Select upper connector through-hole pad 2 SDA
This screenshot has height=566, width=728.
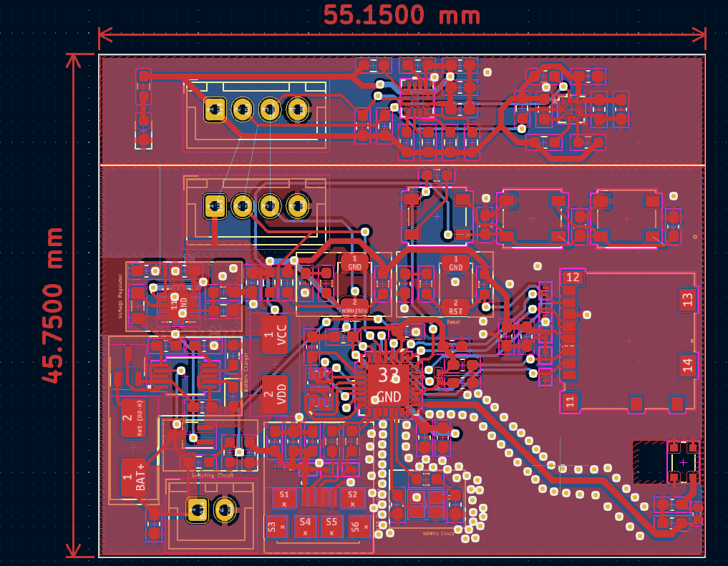pos(243,110)
